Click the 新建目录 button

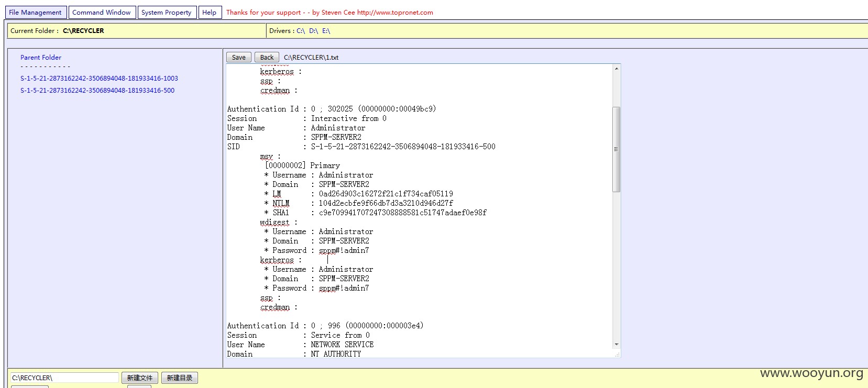click(180, 378)
